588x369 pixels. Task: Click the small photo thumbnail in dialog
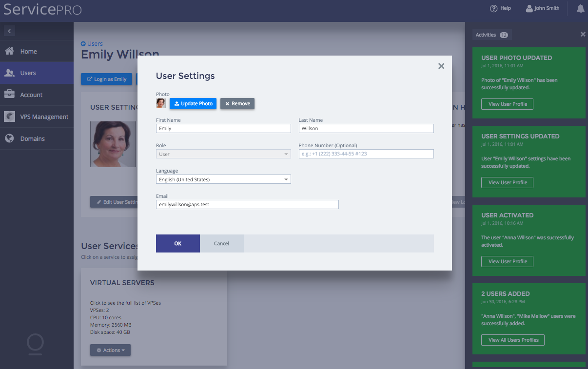click(x=161, y=103)
